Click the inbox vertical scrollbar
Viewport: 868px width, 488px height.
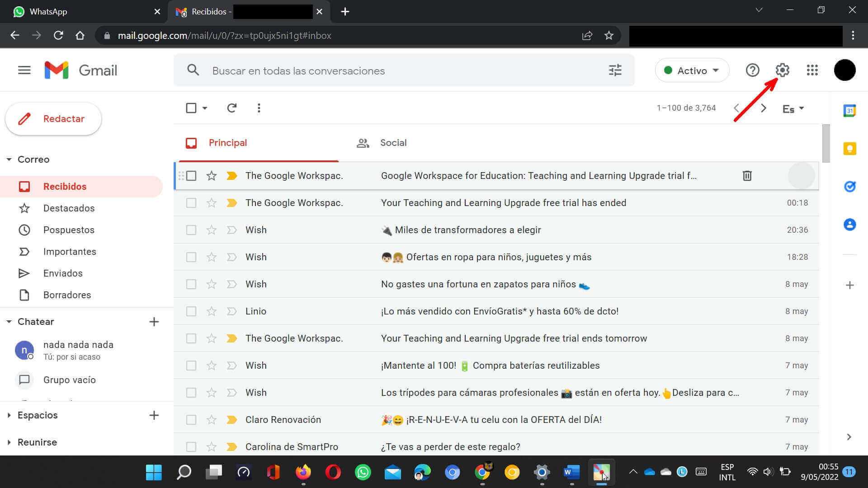[826, 143]
